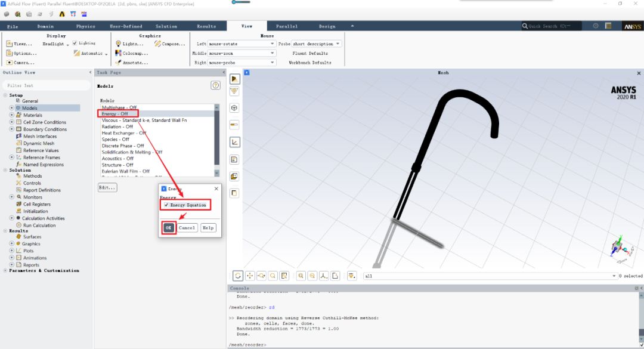Click the Edit... button under Models list
Screen dimensions: 644x349
pyautogui.click(x=107, y=187)
